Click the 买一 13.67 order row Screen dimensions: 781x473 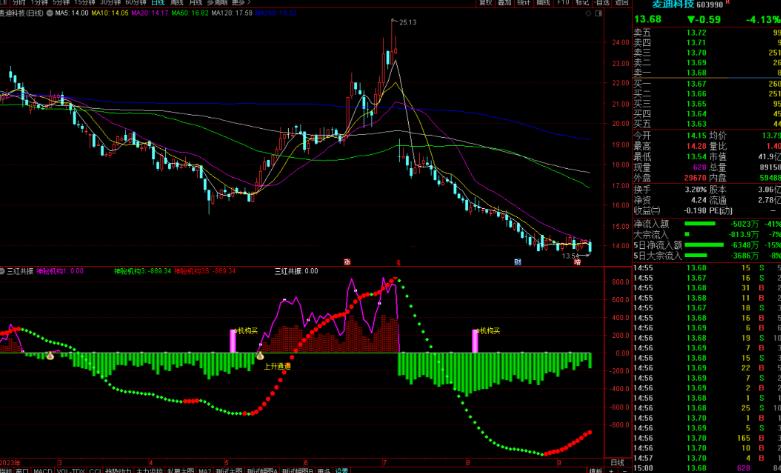[707, 84]
